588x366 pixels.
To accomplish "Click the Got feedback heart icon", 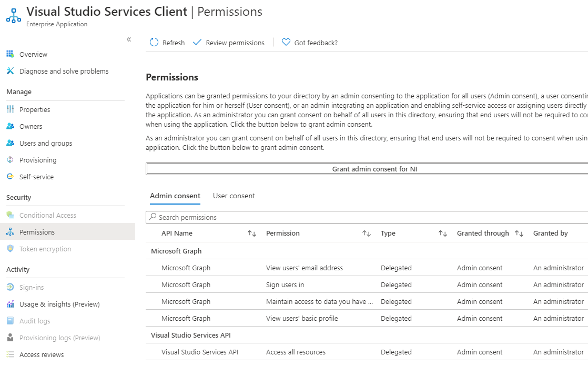I will (x=286, y=43).
